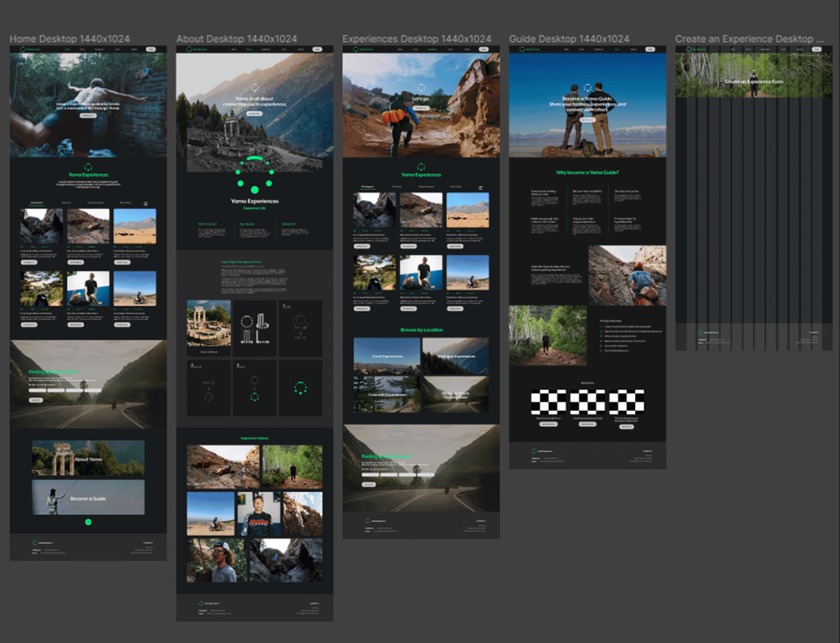Select the white logo in the About hero image

tap(255, 88)
